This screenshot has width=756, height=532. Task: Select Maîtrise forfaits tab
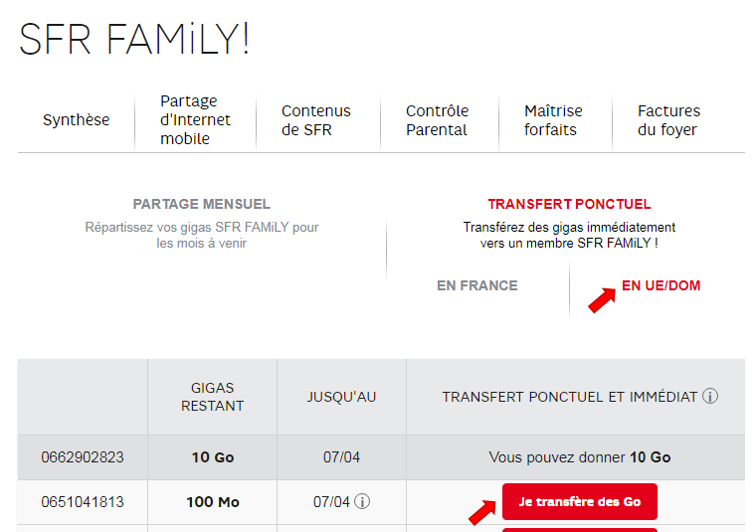tap(553, 120)
